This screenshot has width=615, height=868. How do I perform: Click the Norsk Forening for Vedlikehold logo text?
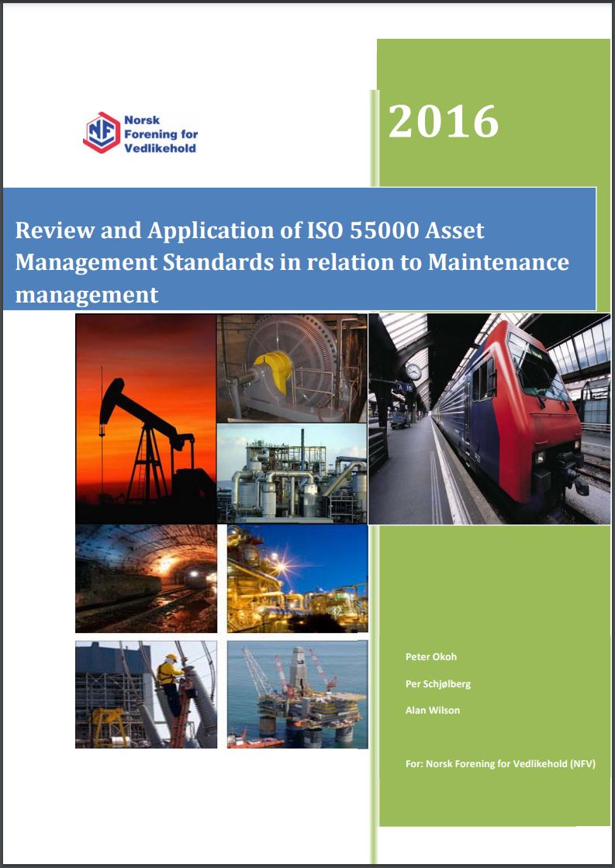[x=161, y=134]
